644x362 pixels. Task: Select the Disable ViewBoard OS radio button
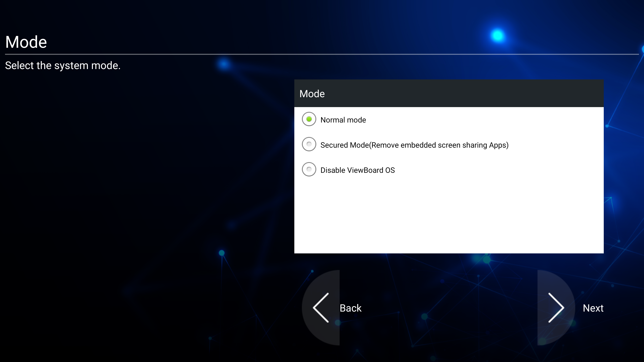(x=309, y=169)
